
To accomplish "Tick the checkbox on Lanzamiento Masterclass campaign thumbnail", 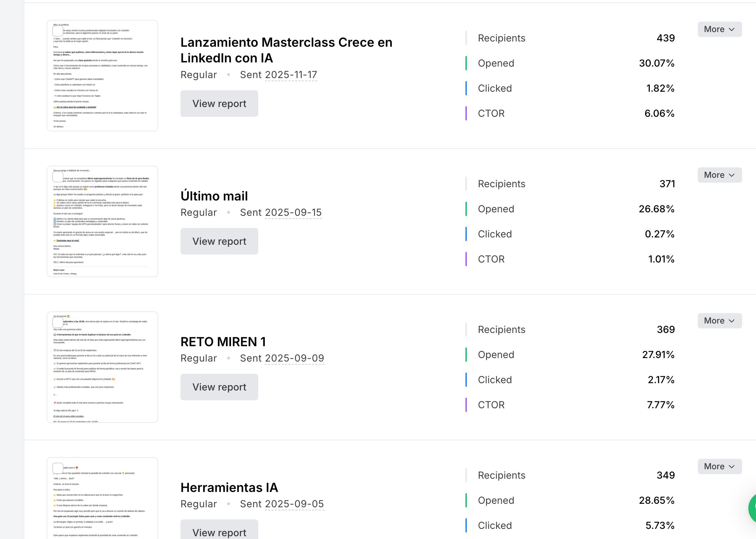I will tap(58, 31).
